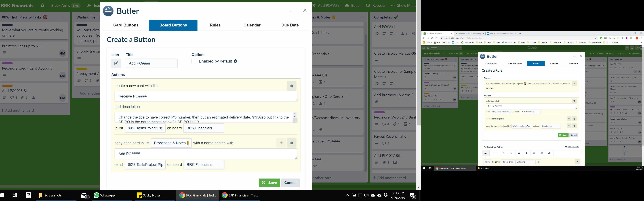Open Due Date tab in right Butler dialog

coord(573,64)
